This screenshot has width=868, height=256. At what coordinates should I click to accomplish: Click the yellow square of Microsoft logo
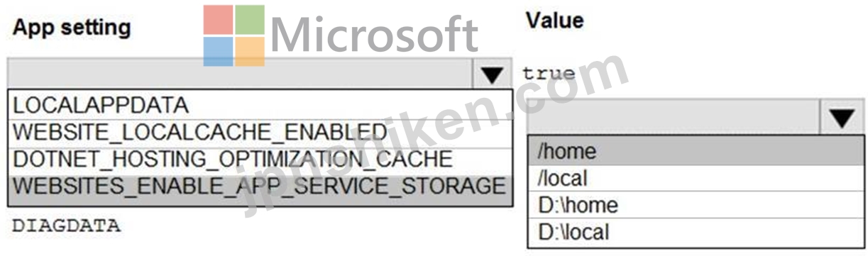(x=251, y=52)
